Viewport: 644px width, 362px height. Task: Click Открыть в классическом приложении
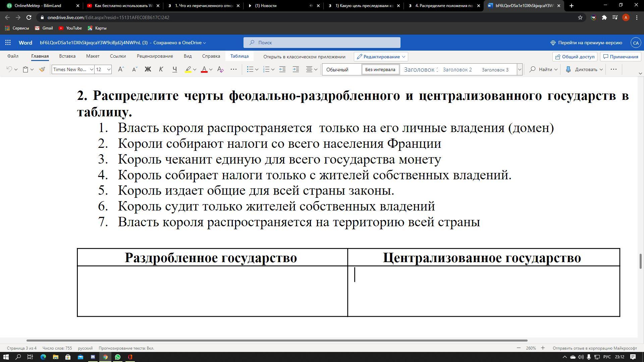[x=304, y=57]
